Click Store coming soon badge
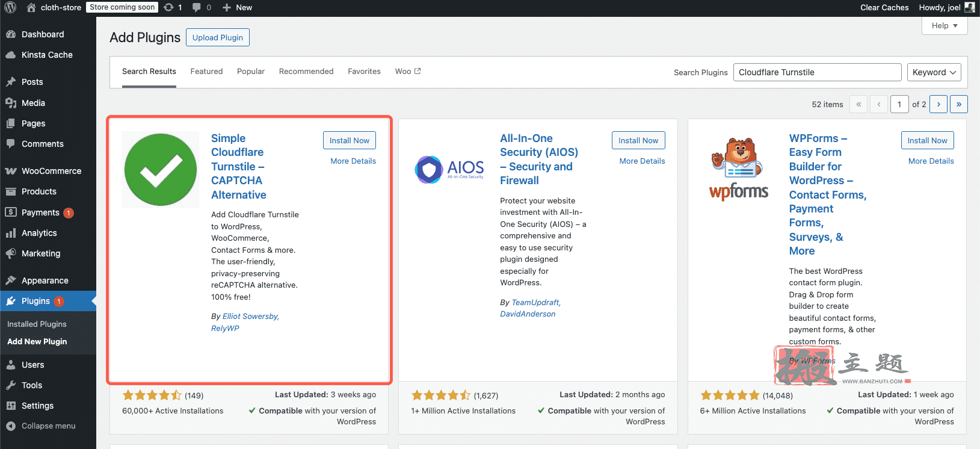This screenshot has width=980, height=449. [x=122, y=7]
